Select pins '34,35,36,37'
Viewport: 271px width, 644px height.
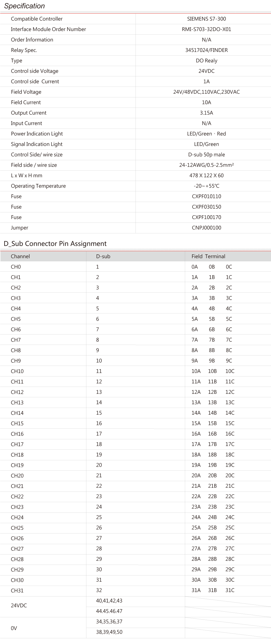(x=109, y=622)
